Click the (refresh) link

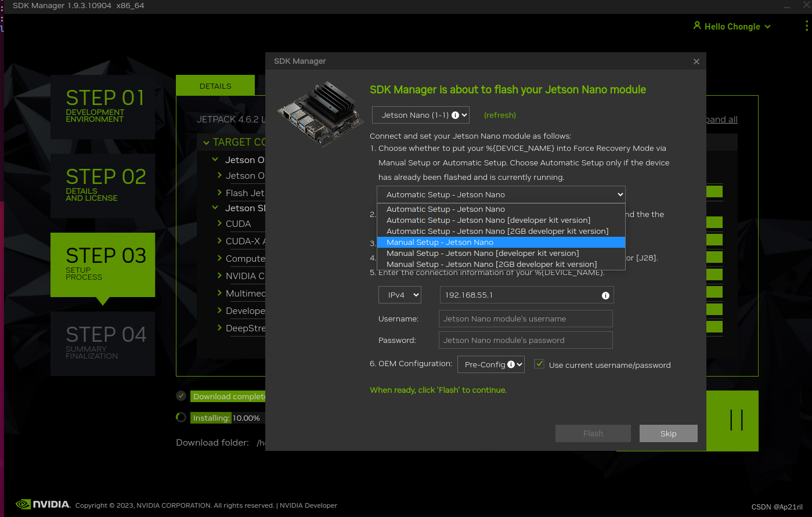tap(500, 115)
